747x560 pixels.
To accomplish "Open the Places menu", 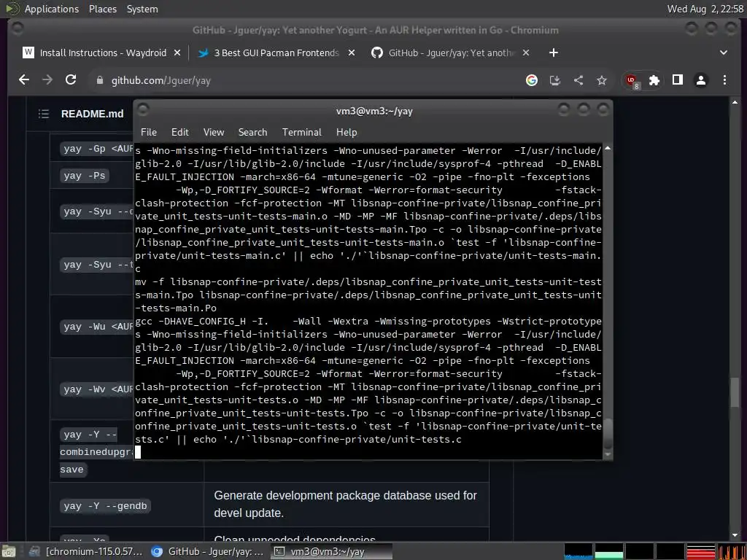I will coord(102,9).
